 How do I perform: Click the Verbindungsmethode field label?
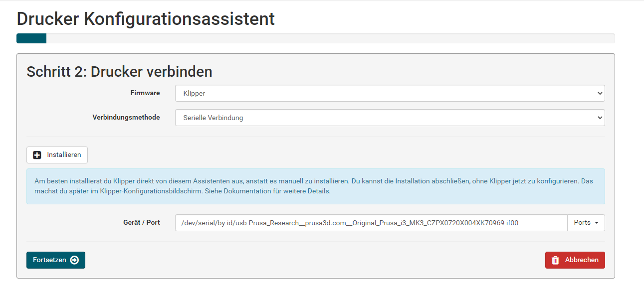click(x=126, y=118)
